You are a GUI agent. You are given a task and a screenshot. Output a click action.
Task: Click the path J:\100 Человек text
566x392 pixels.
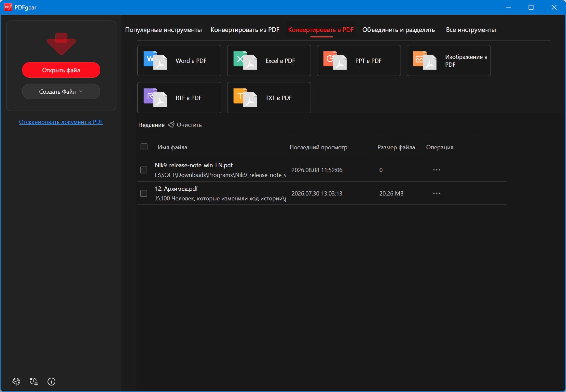click(220, 198)
